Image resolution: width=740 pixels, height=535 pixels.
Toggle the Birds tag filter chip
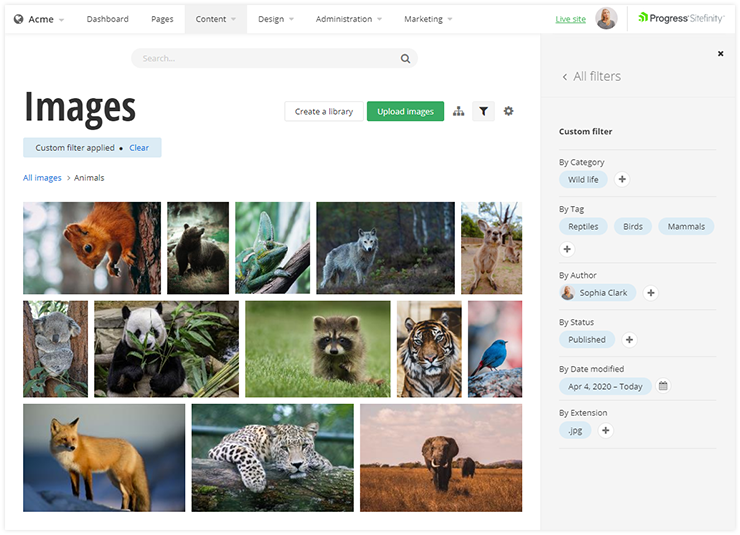[x=633, y=227]
